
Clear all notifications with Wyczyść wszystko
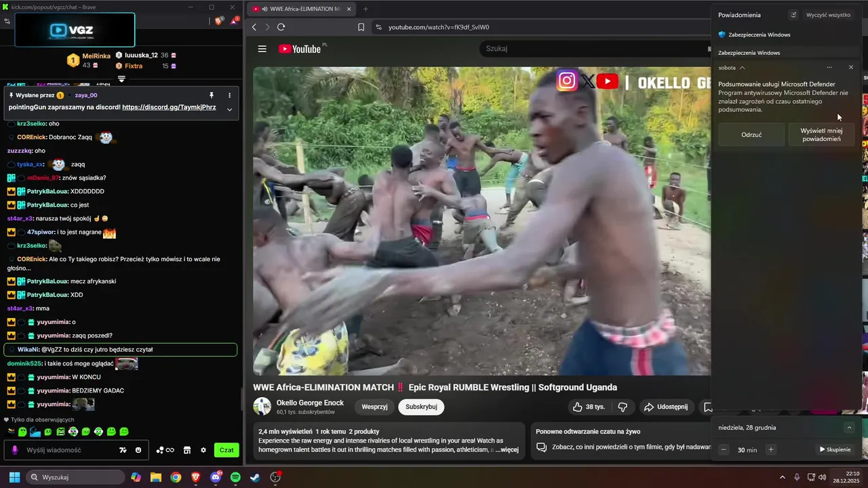[x=828, y=15]
